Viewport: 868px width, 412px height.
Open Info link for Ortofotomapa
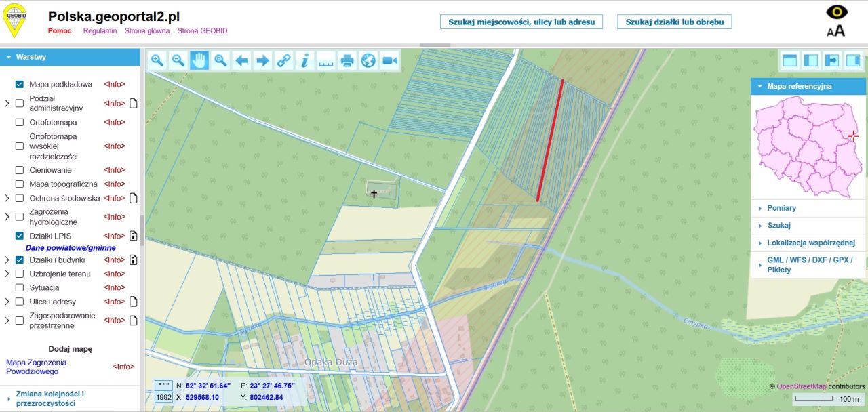point(115,123)
